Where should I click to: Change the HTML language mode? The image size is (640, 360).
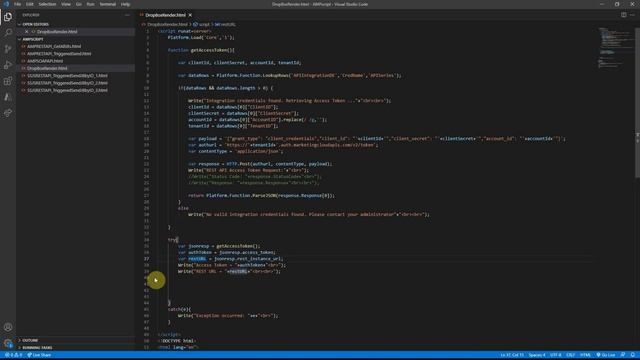[585, 355]
